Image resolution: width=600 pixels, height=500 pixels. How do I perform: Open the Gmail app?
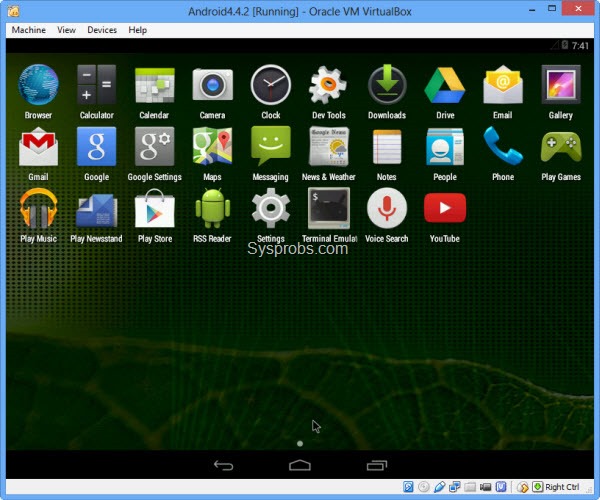(38, 147)
